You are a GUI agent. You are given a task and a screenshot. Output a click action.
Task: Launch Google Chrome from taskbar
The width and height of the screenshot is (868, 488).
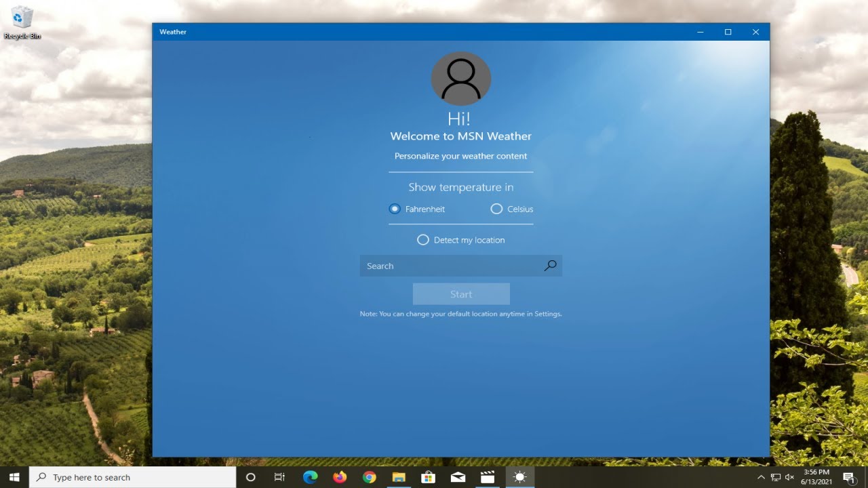pyautogui.click(x=369, y=477)
